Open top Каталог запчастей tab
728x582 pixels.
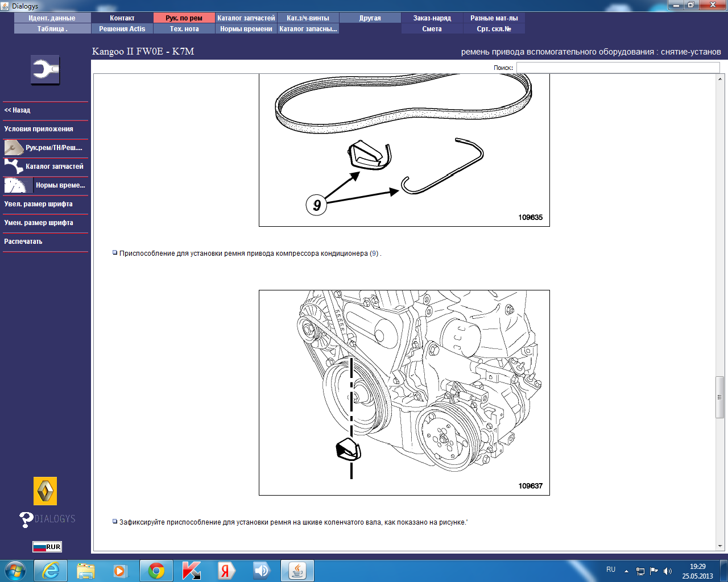pyautogui.click(x=246, y=18)
